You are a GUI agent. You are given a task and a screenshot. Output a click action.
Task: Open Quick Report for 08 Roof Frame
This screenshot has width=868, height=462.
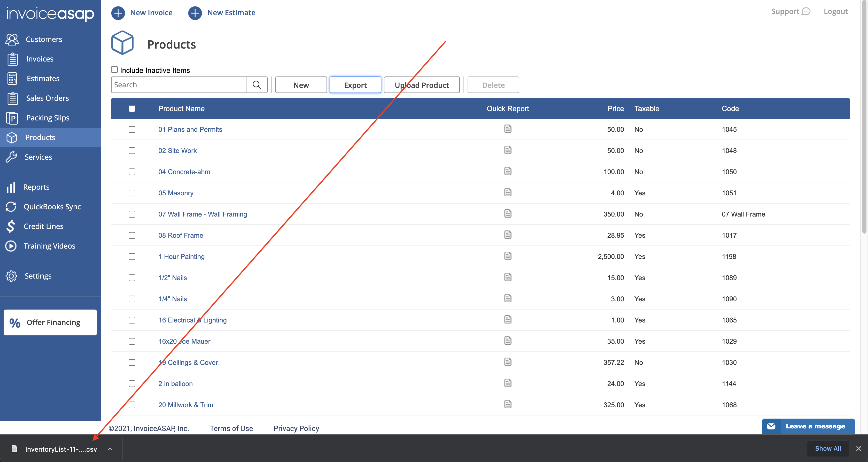pos(508,235)
